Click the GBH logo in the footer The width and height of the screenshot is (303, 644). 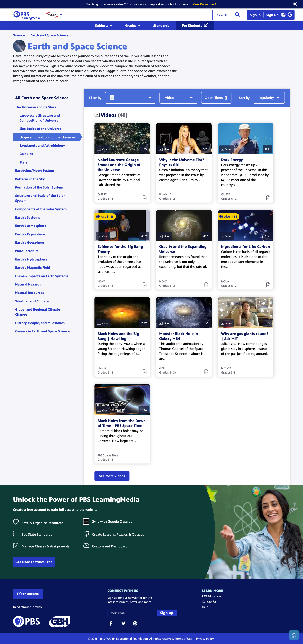(x=60, y=621)
